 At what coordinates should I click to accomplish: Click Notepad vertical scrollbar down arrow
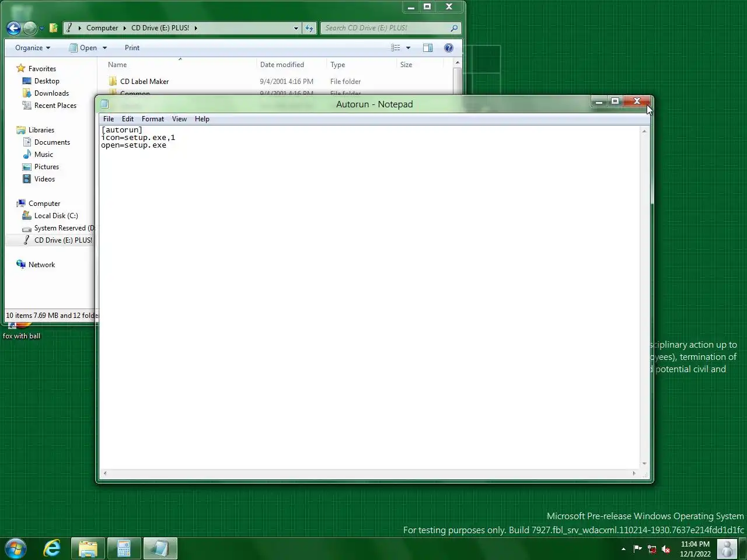644,464
